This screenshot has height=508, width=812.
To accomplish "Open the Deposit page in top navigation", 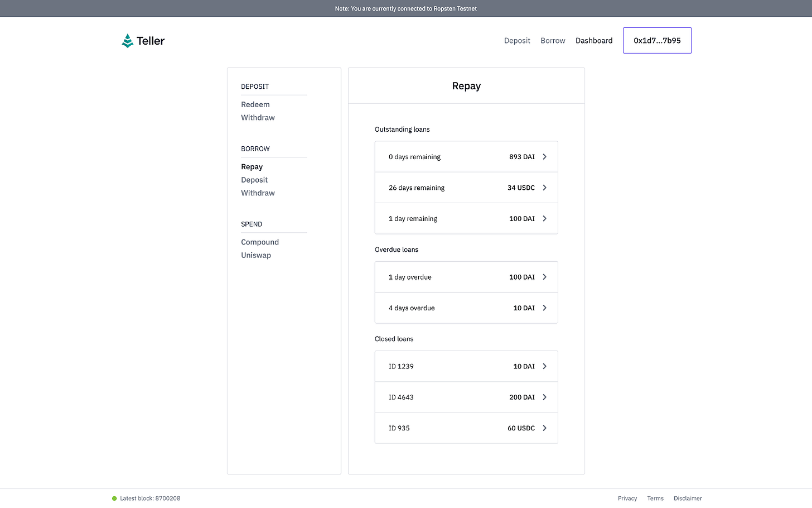I will point(517,41).
